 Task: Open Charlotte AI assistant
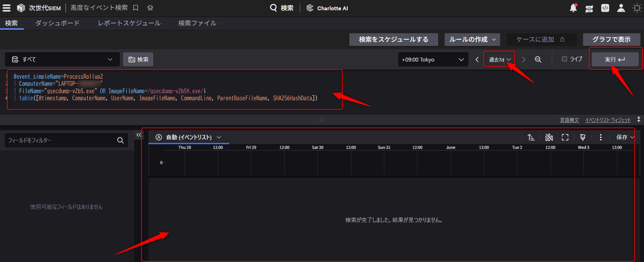coord(327,8)
